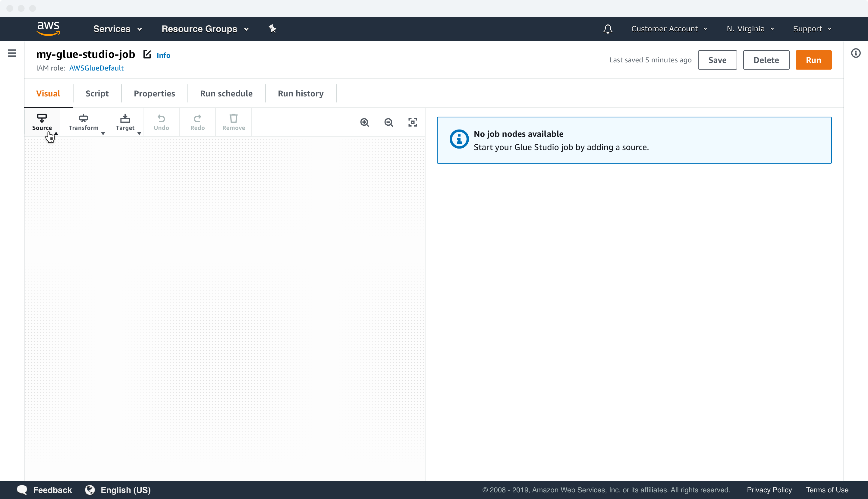Open the Services dropdown menu

click(118, 29)
